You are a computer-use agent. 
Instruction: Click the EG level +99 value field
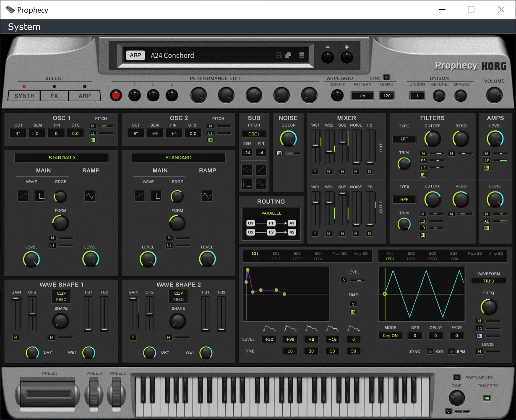[x=290, y=339]
